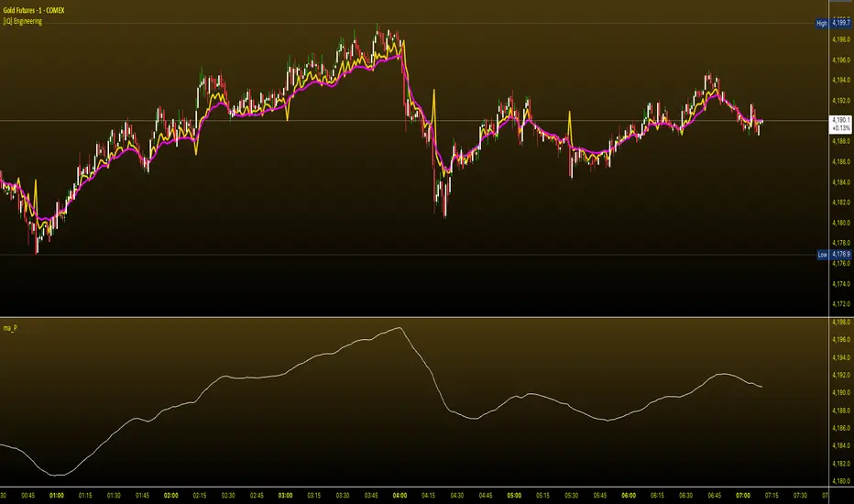Screen dimensions: 854x504
Task: Click the lowest candle wick touching Low line
Action: click(x=37, y=248)
